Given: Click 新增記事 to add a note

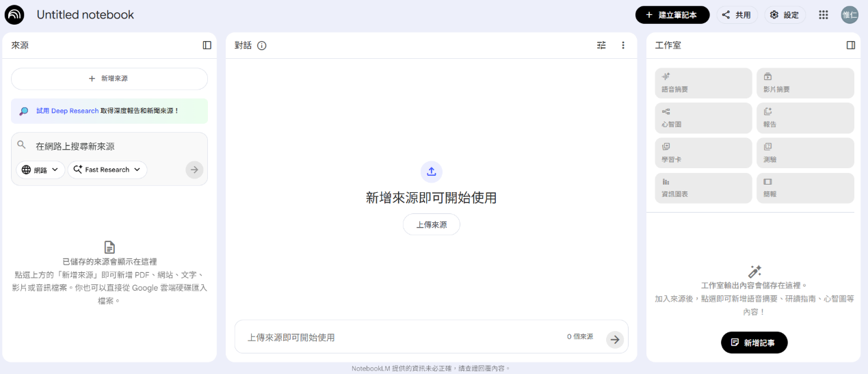Looking at the screenshot, I should (754, 343).
